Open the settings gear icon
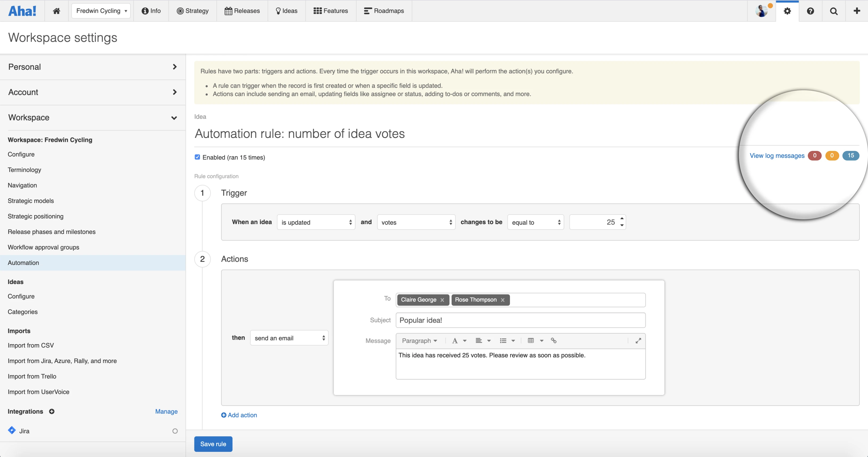Screen dimensions: 868x457 787,11
